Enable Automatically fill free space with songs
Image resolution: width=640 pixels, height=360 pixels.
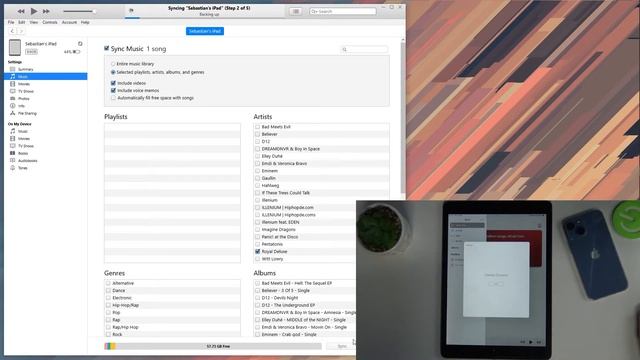point(113,98)
